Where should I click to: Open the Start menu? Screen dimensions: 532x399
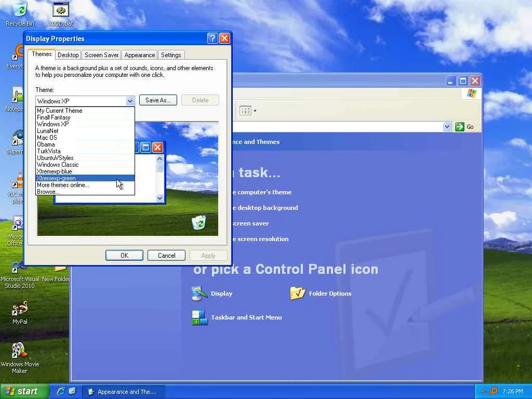pos(24,392)
